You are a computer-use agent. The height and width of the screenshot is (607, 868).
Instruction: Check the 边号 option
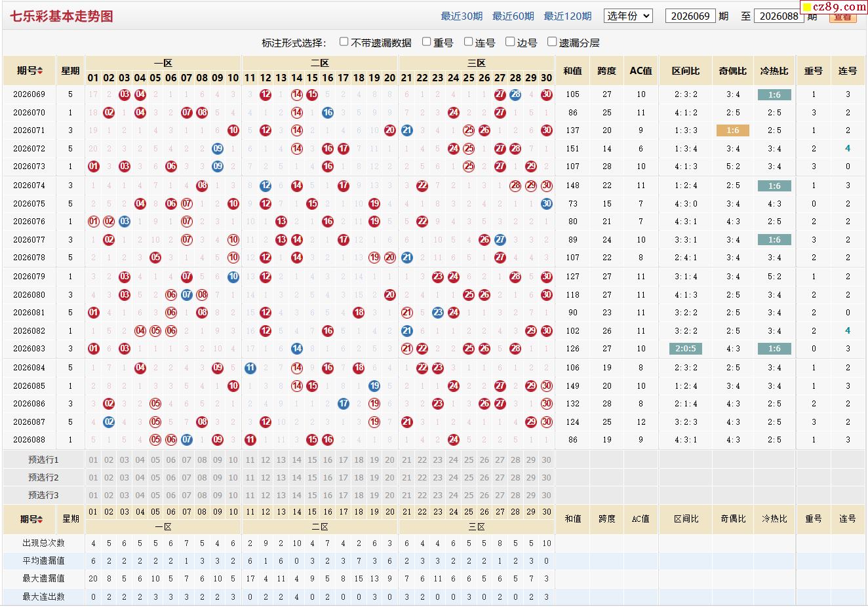point(510,42)
